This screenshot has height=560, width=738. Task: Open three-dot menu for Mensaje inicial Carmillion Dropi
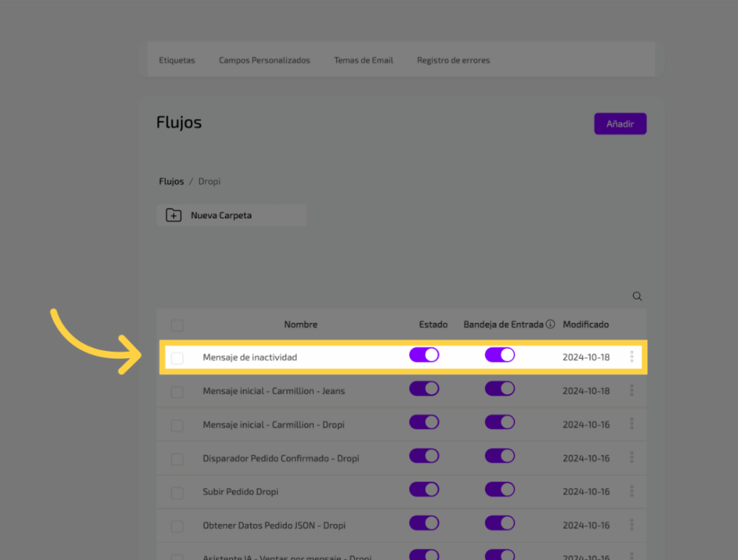click(632, 425)
